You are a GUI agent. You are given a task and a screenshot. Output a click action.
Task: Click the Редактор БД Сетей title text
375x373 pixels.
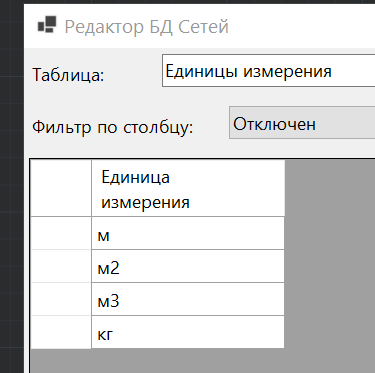(x=147, y=27)
